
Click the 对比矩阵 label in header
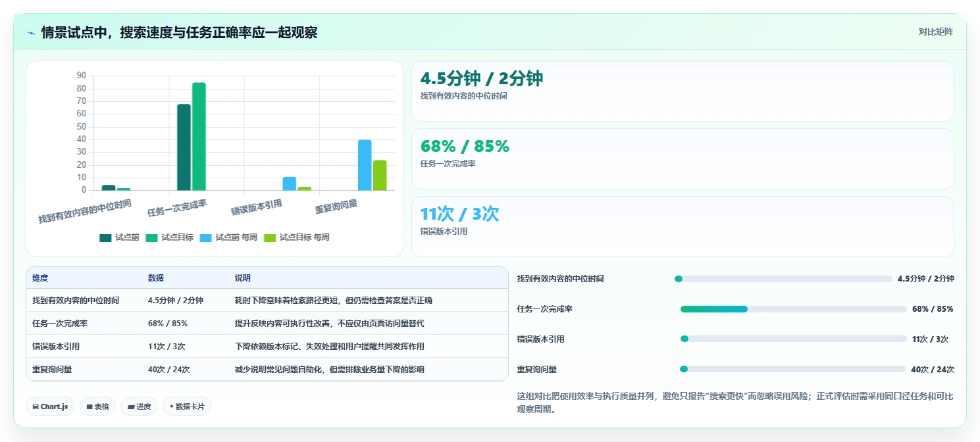[x=935, y=32]
